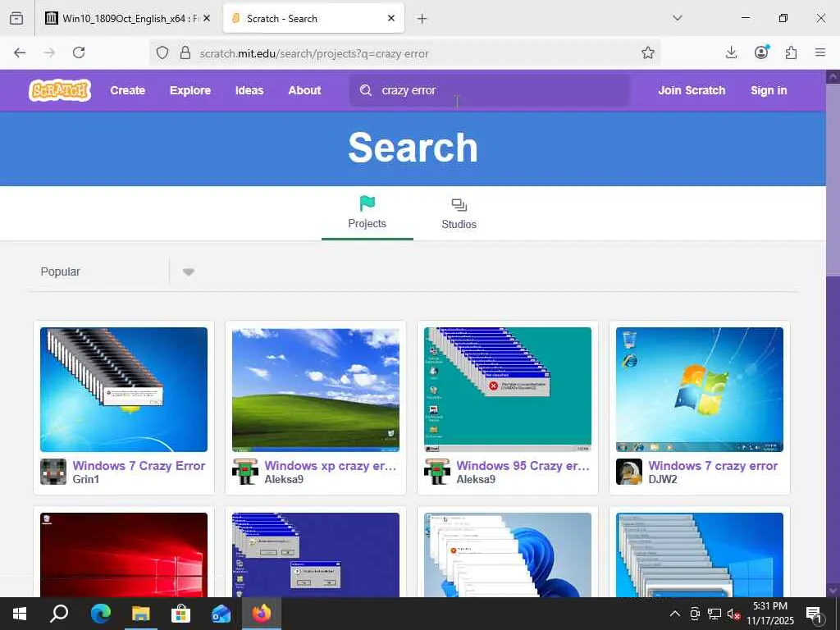Open the Firefox hamburger menu

click(x=820, y=52)
